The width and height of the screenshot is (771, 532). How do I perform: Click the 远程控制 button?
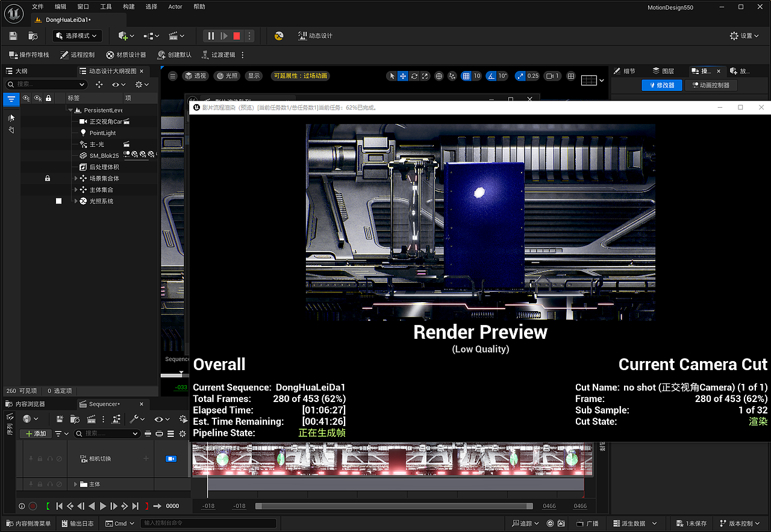[x=78, y=55]
